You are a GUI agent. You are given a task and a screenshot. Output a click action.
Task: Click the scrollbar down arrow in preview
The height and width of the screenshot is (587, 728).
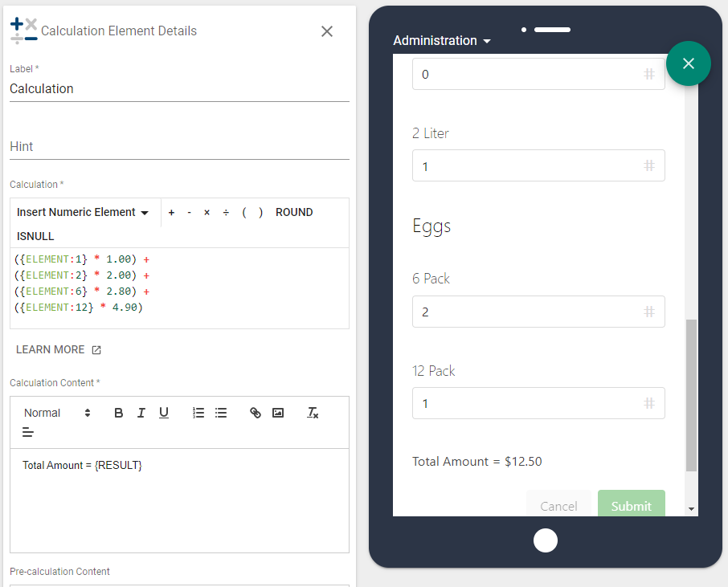click(691, 509)
